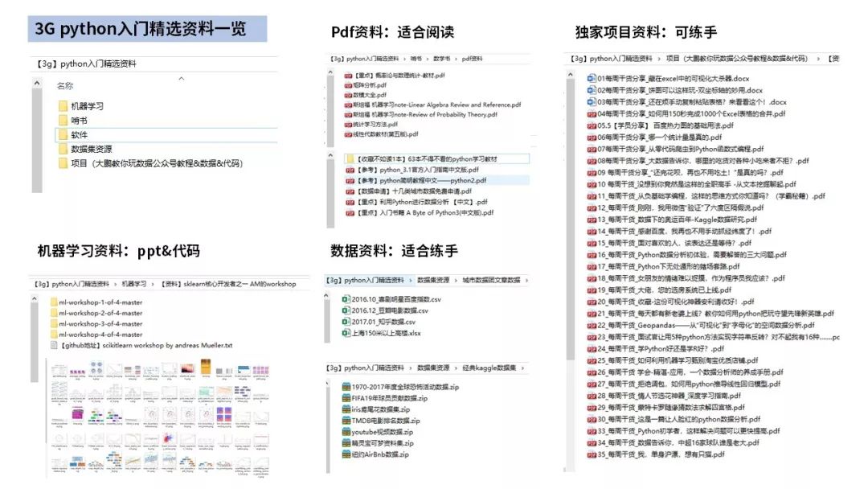The image size is (868, 489).
Task: Click breadcrumb arrow after 项目 (大鹏教你玩数据…) path
Action: click(818, 58)
